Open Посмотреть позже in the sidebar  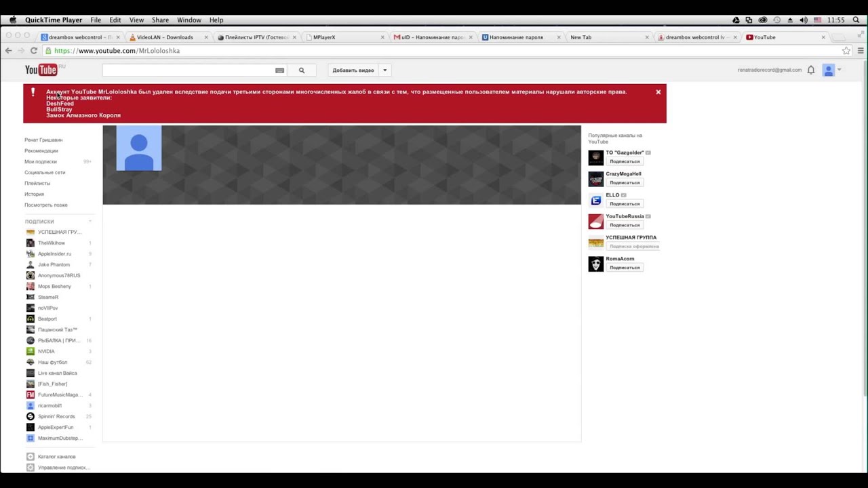(x=46, y=205)
